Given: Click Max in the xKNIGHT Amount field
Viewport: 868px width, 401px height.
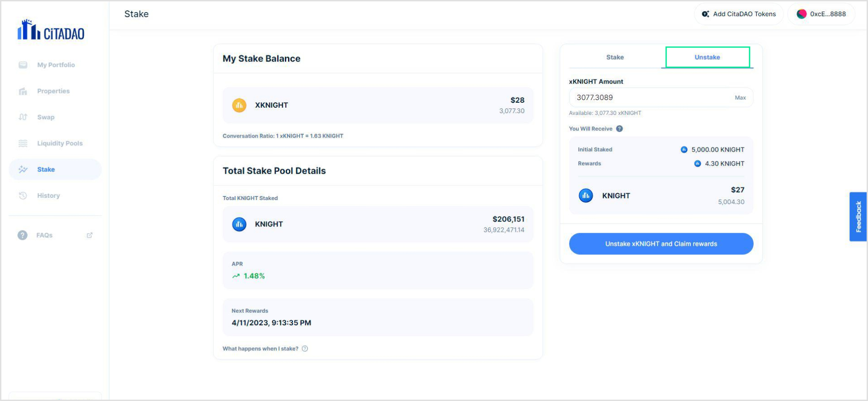Looking at the screenshot, I should coord(740,98).
